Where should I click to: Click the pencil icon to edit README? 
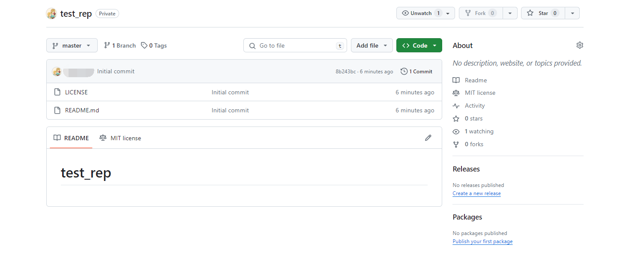(x=428, y=138)
